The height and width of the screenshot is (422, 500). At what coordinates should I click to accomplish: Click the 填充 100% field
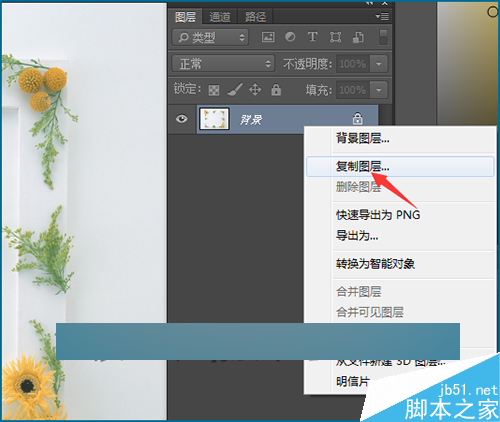click(353, 90)
